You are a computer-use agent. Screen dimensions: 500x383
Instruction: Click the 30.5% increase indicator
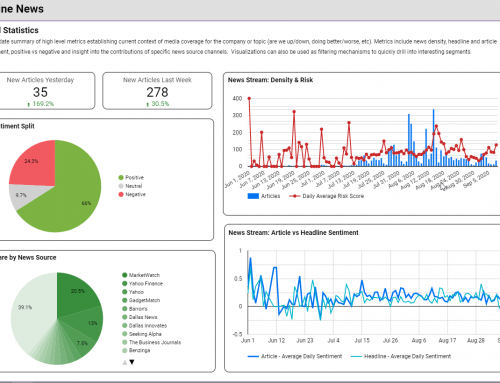coord(157,104)
